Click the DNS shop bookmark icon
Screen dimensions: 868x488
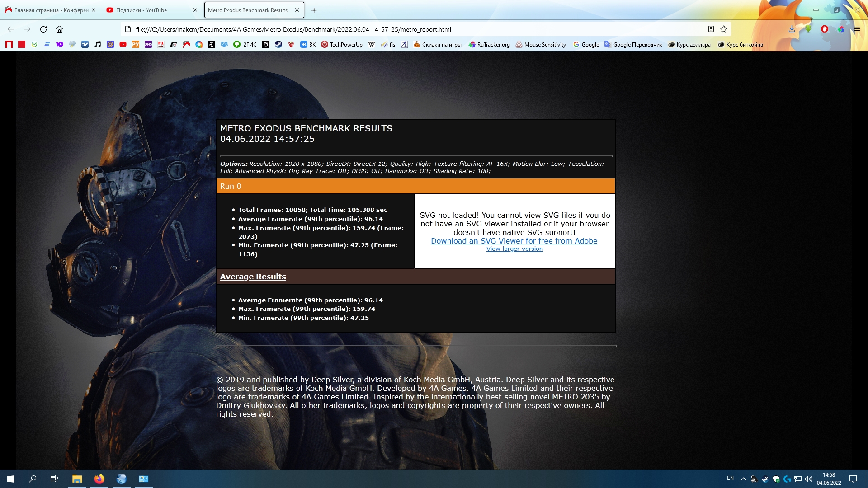[x=148, y=44]
